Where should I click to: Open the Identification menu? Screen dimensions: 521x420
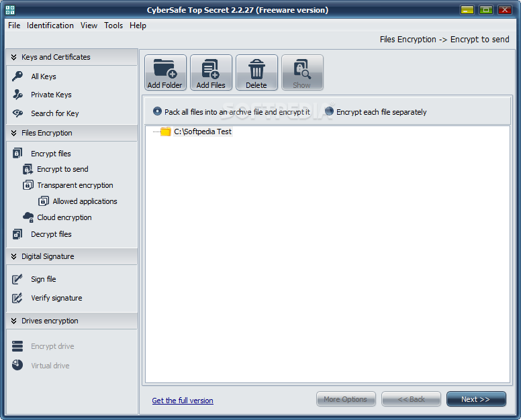[50, 25]
